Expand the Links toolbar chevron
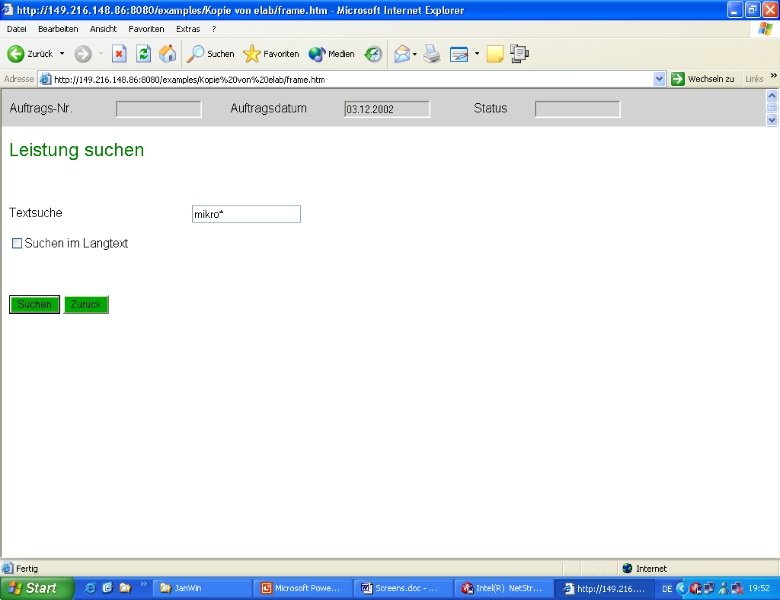The width and height of the screenshot is (780, 600). point(774,76)
